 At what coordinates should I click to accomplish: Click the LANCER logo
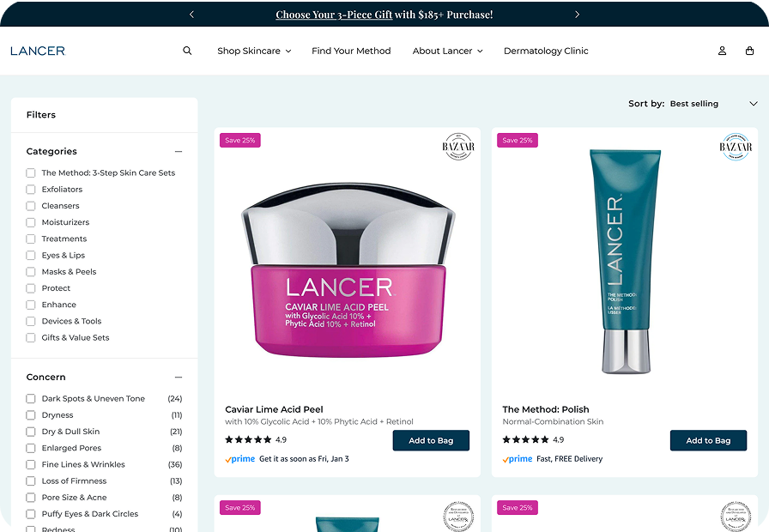coord(38,51)
